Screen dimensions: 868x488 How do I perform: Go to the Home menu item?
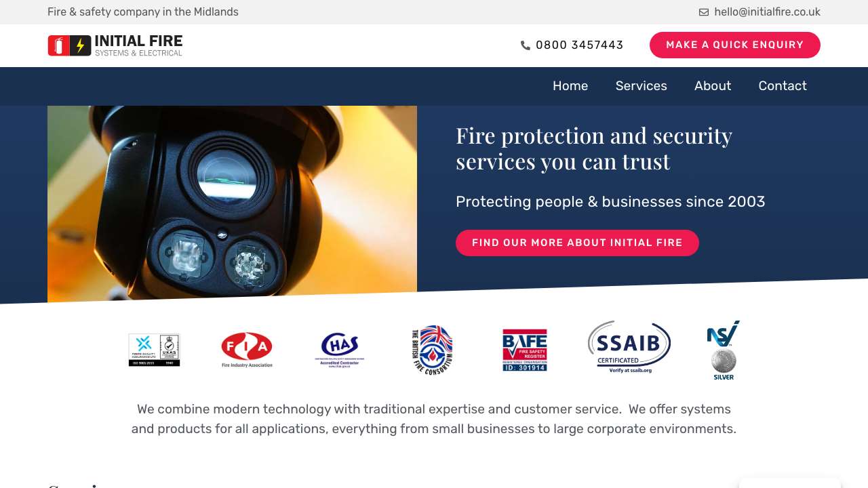[x=570, y=86]
